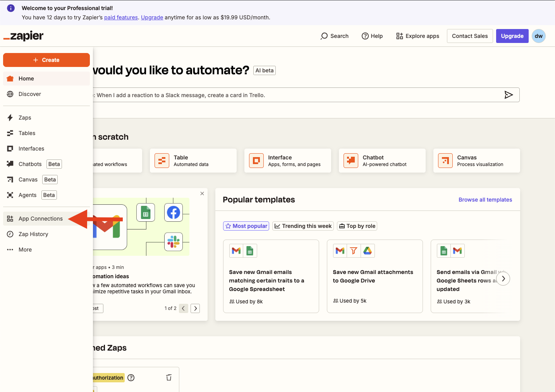Click the 'Used by 8k' text

[249, 301]
